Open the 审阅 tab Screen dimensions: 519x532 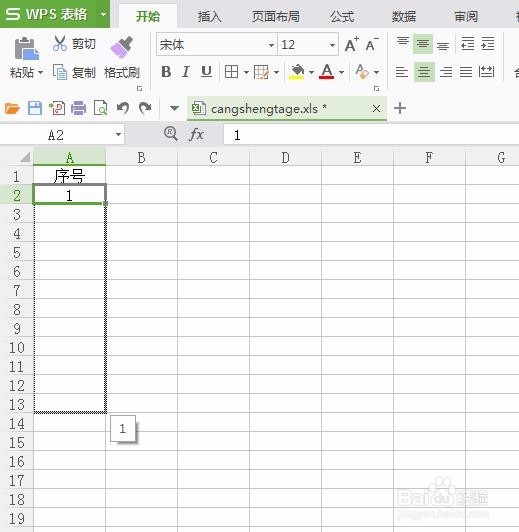[x=466, y=16]
